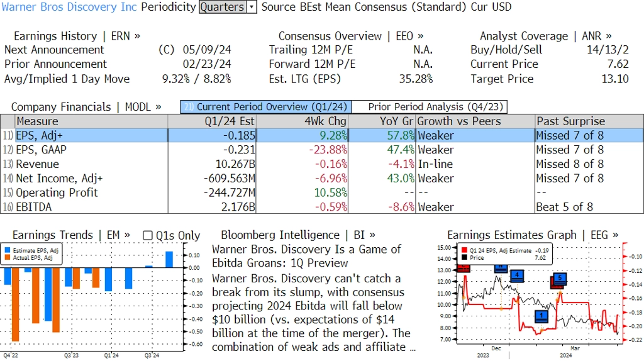
Task: Click the blue Estimate EPS, Adj legend swatch
Action: [8, 250]
